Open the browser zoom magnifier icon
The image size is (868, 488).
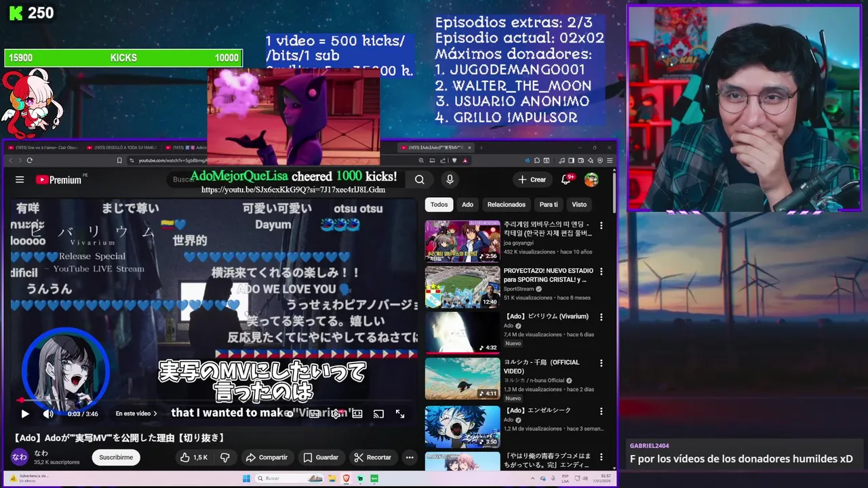click(x=422, y=161)
